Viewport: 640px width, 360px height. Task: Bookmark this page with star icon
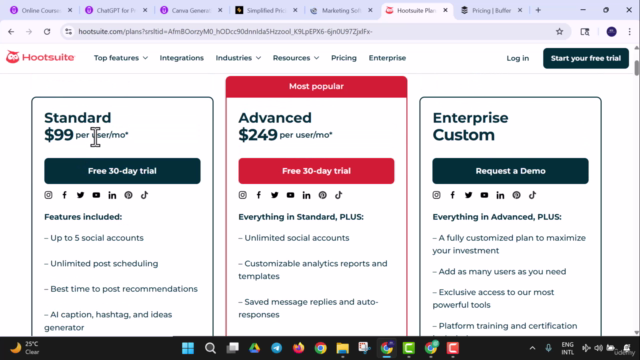560,31
